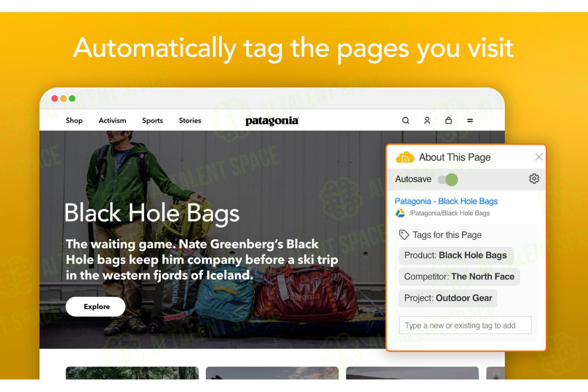
Task: Open the Activism menu
Action: coord(113,121)
